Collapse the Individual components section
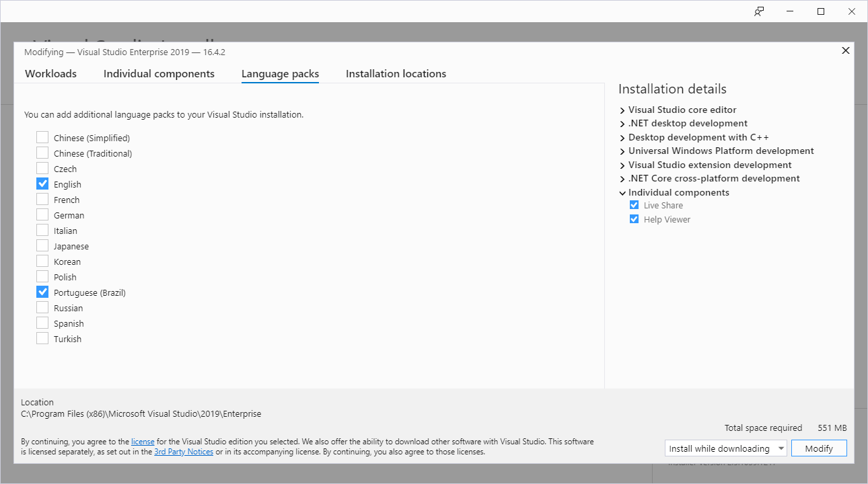 click(622, 193)
